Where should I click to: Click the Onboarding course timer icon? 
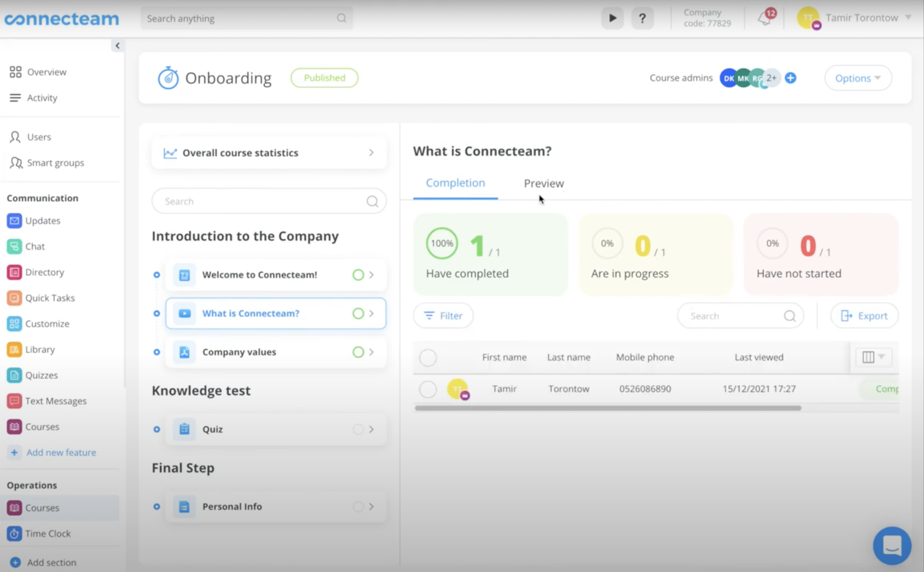(x=168, y=78)
